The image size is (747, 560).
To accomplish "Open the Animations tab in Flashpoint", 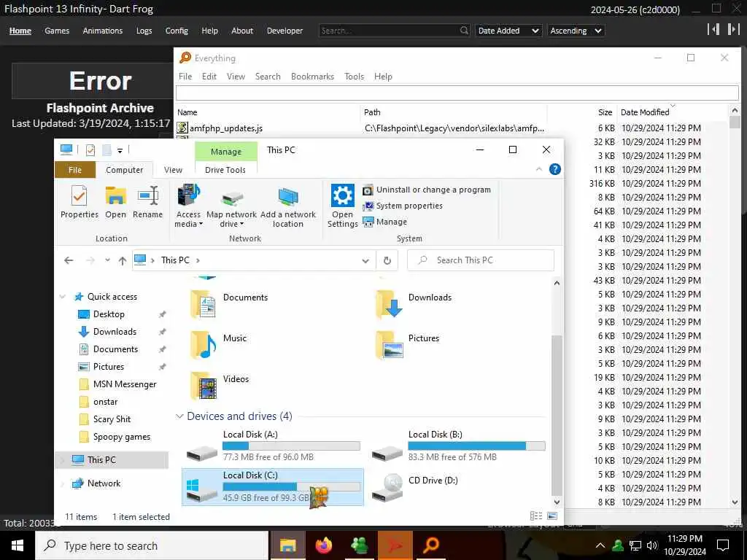I will click(102, 31).
